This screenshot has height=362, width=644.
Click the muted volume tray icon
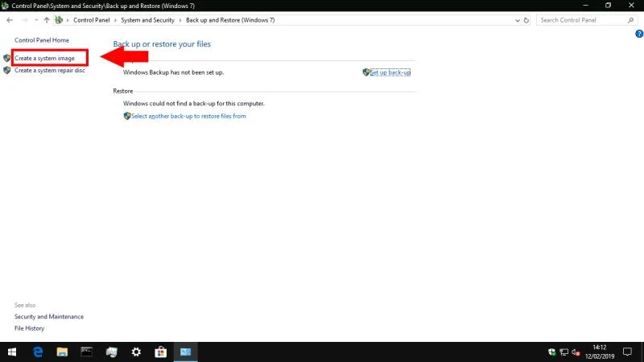(576, 352)
